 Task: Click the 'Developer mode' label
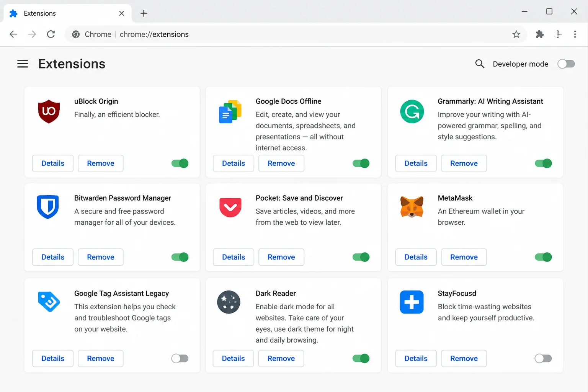pos(521,64)
